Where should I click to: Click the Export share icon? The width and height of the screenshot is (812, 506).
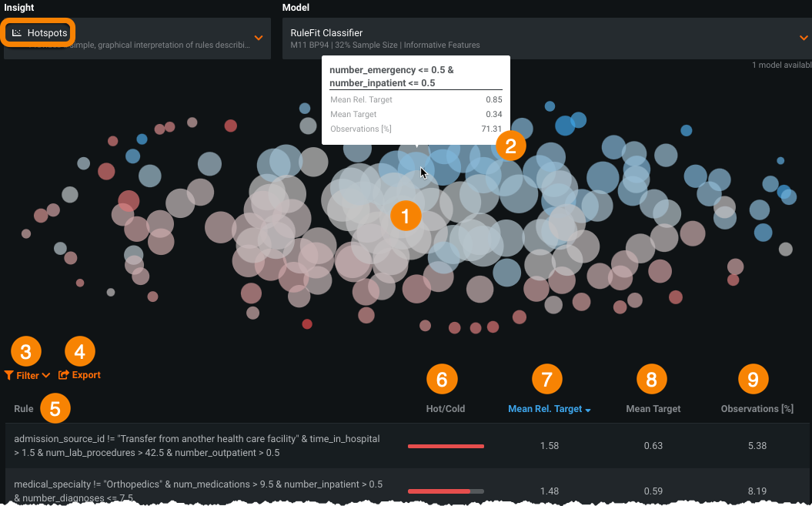point(64,376)
